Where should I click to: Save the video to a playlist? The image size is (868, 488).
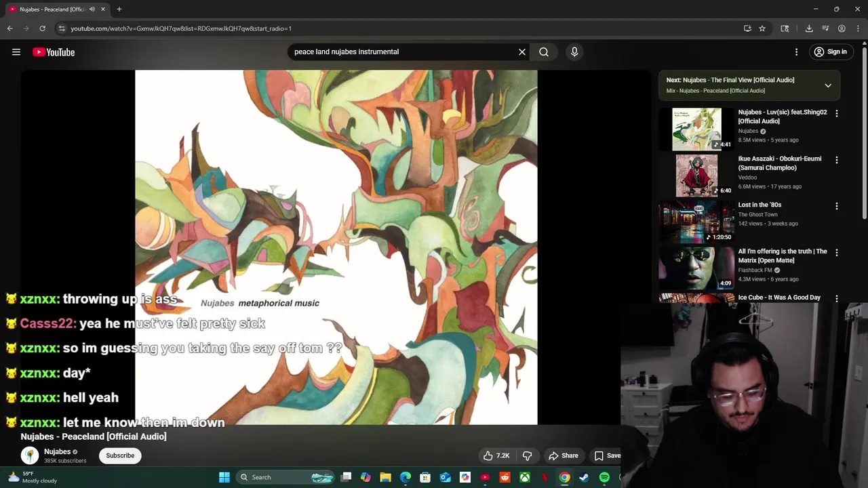pos(608,455)
